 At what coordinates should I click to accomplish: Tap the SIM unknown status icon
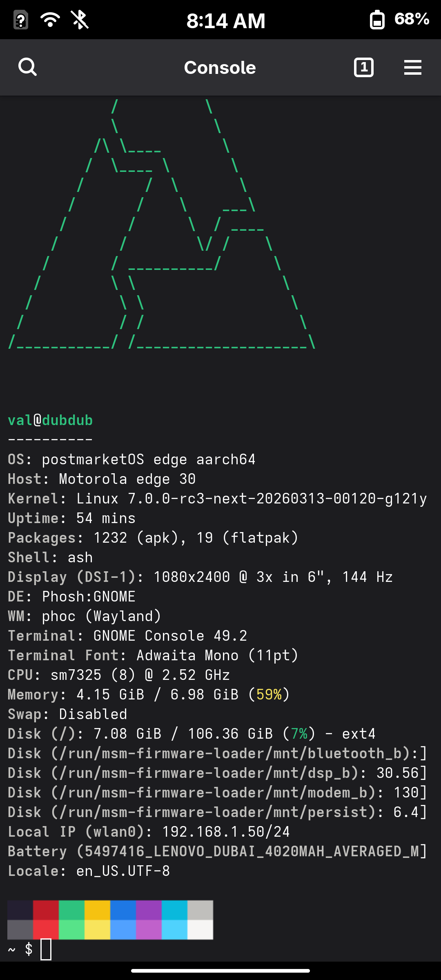[x=20, y=20]
